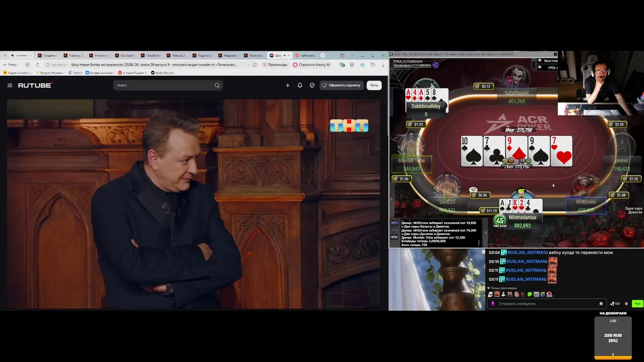Open the Хищный browser tab

pyautogui.click(x=227, y=55)
